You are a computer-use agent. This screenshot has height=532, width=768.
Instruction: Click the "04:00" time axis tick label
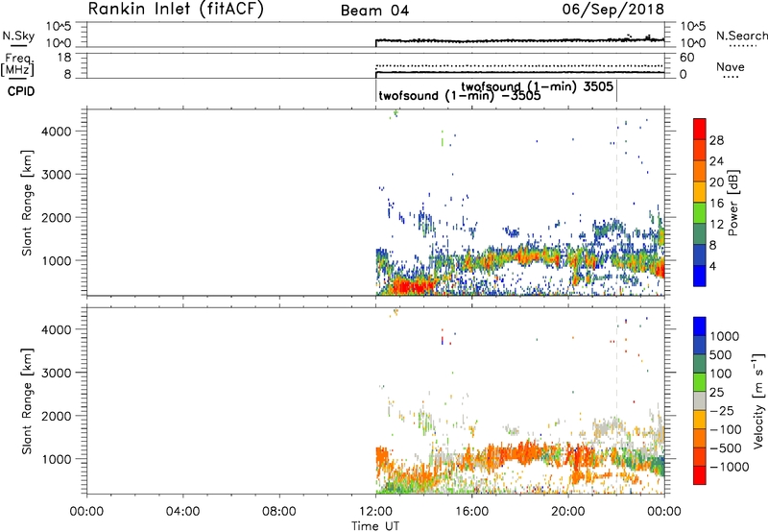pos(183,512)
